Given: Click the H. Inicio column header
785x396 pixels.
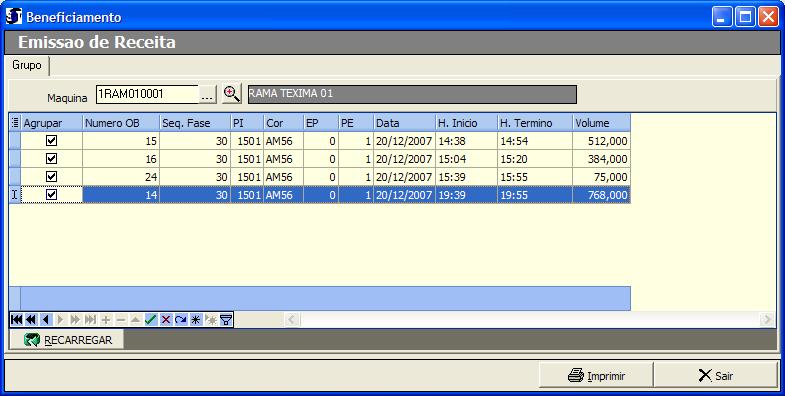Looking at the screenshot, I should [466, 123].
